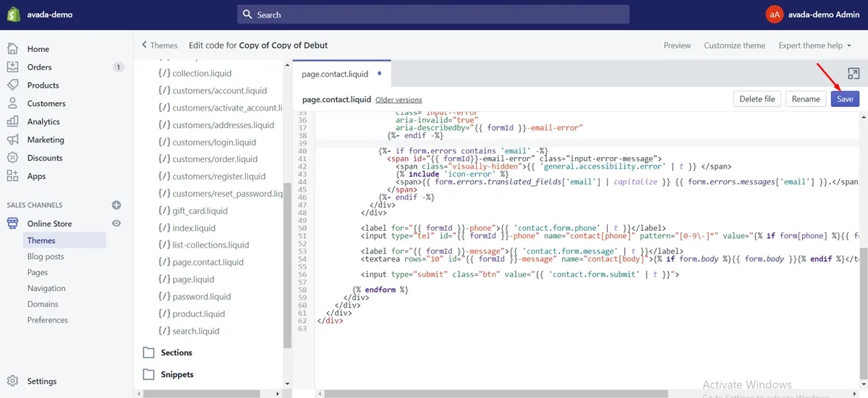Click the Delete file button
Image resolution: width=868 pixels, height=398 pixels.
757,99
